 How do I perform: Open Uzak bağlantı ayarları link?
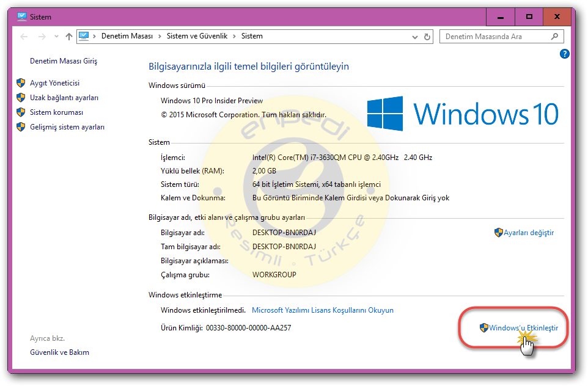(64, 98)
